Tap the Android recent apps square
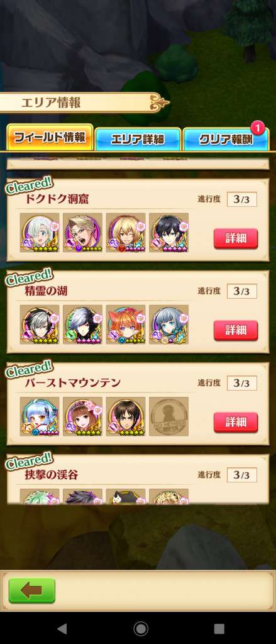276x644 pixels. click(219, 628)
